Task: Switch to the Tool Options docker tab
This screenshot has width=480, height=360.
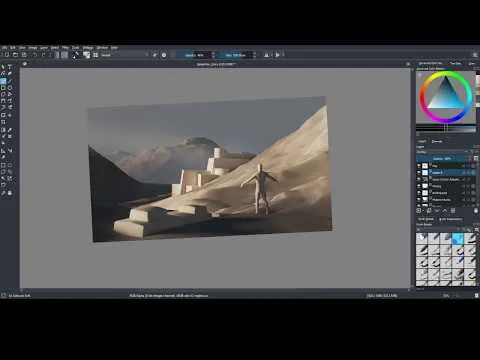Action: click(455, 63)
